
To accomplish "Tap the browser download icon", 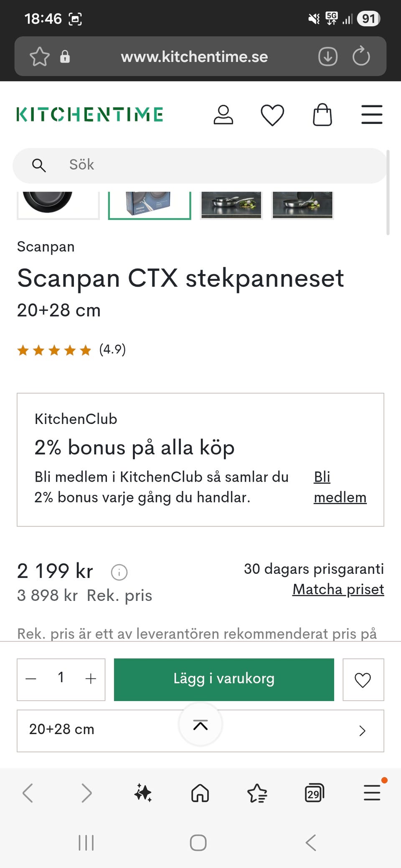I will click(x=328, y=56).
